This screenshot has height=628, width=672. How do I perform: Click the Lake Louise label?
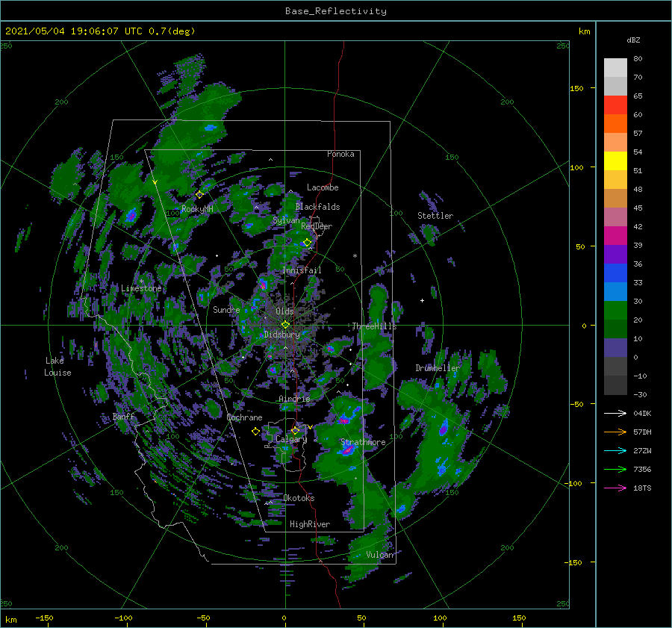tap(57, 367)
